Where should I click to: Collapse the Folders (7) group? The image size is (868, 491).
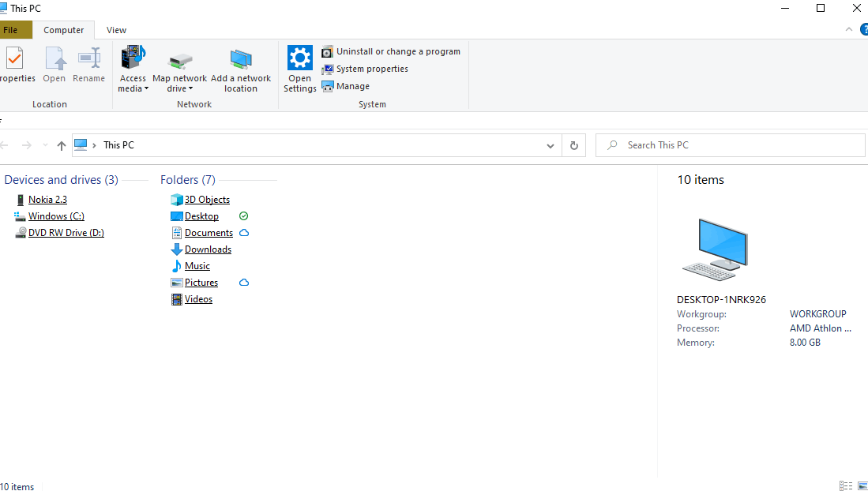[188, 180]
